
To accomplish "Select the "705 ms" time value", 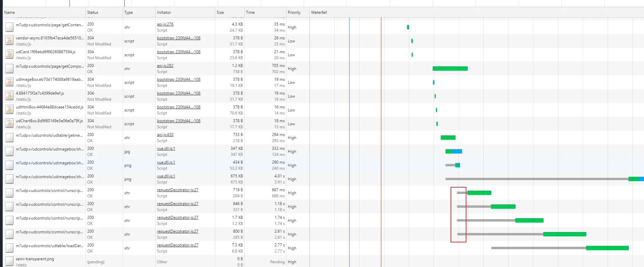I will tap(278, 66).
